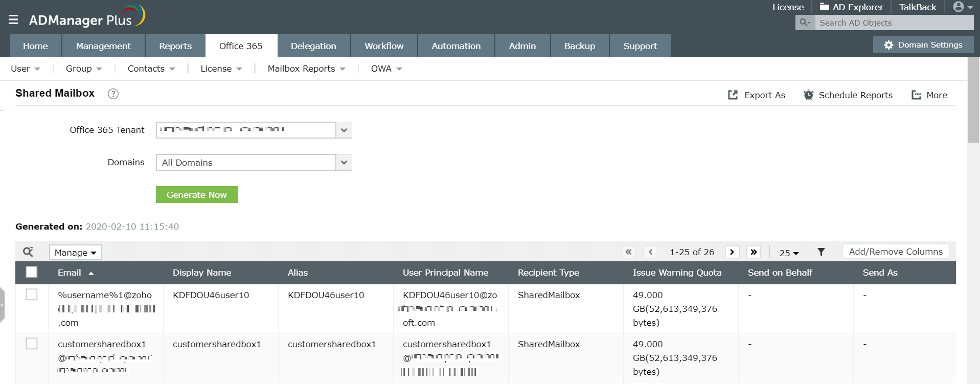The image size is (980, 384).
Task: Expand the License submenu
Action: point(221,69)
